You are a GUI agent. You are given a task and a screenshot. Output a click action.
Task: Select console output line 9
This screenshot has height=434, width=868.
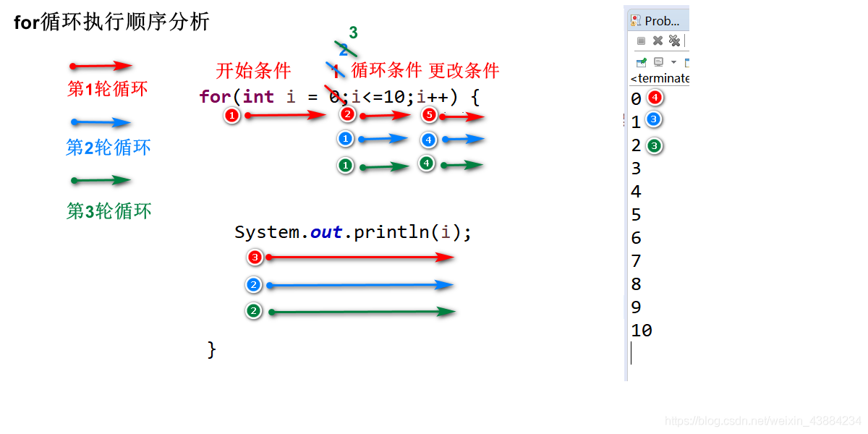pyautogui.click(x=636, y=307)
